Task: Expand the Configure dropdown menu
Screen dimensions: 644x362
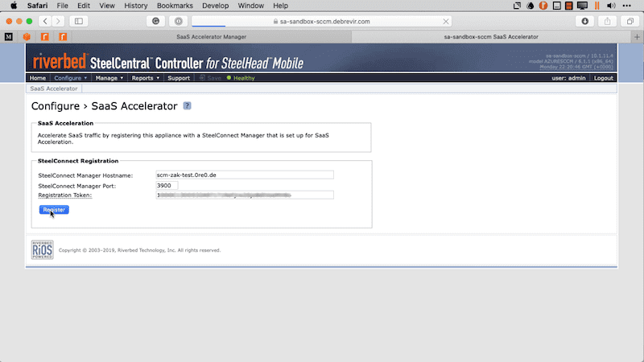Action: 70,78
